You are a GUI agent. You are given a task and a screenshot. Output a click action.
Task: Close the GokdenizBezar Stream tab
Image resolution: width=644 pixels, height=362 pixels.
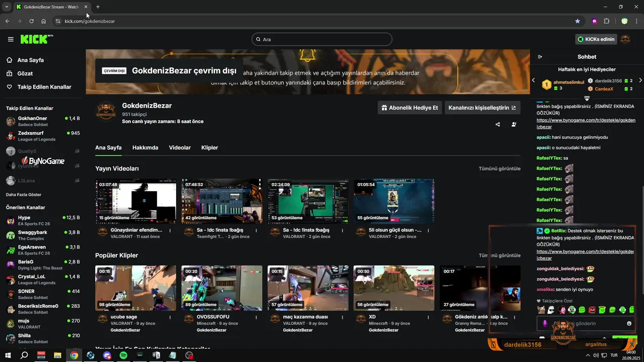(x=86, y=7)
